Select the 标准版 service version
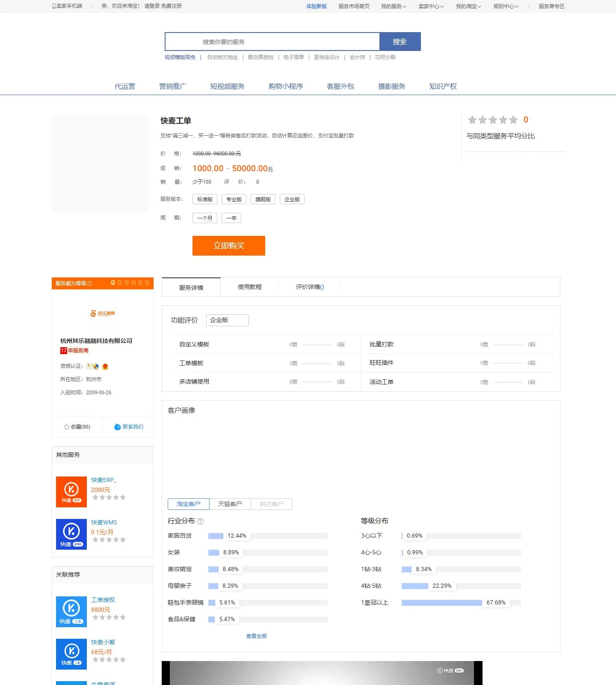This screenshot has height=685, width=616. 205,199
